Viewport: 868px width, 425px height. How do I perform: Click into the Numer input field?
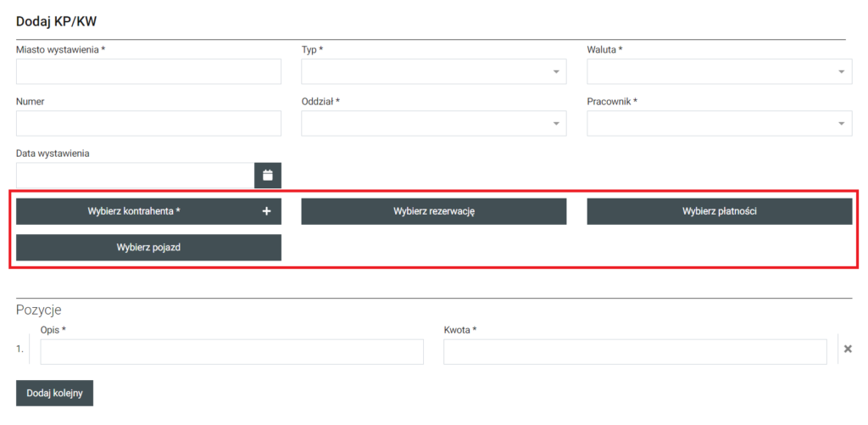pyautogui.click(x=148, y=124)
